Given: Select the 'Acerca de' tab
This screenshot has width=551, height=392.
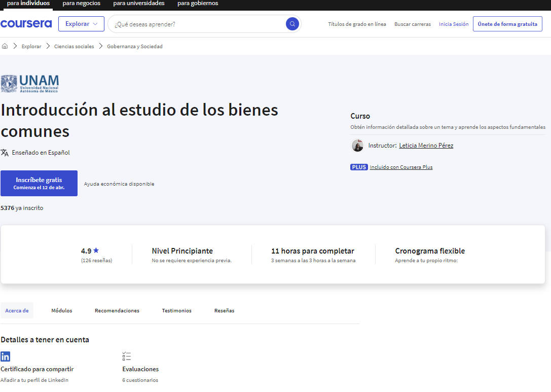Looking at the screenshot, I should point(17,310).
